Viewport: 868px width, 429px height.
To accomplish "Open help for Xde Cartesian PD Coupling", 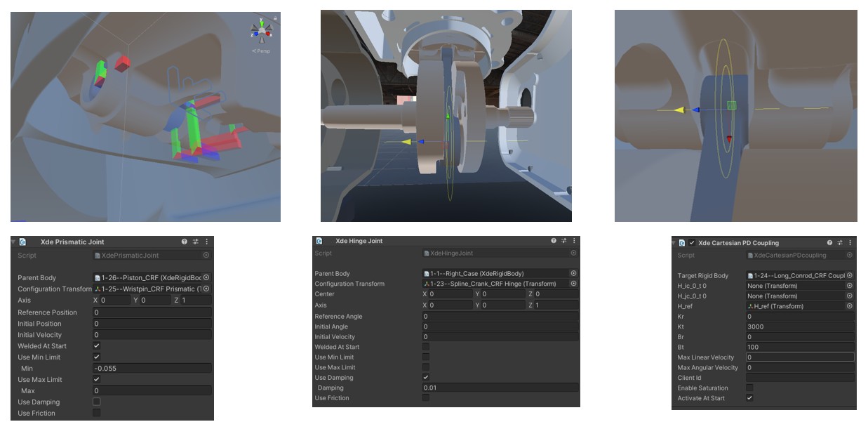I will [x=829, y=243].
